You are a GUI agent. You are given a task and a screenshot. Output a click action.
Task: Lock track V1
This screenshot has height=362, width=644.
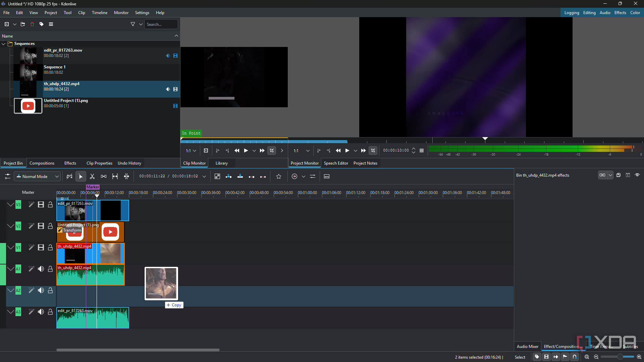click(x=50, y=247)
